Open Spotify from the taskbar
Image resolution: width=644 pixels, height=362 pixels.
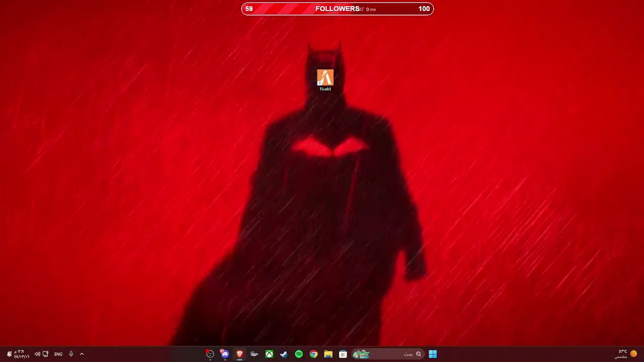coord(299,354)
